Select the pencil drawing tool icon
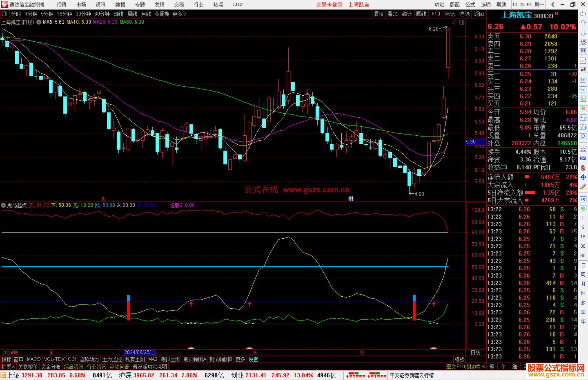588x380 pixels. click(583, 187)
